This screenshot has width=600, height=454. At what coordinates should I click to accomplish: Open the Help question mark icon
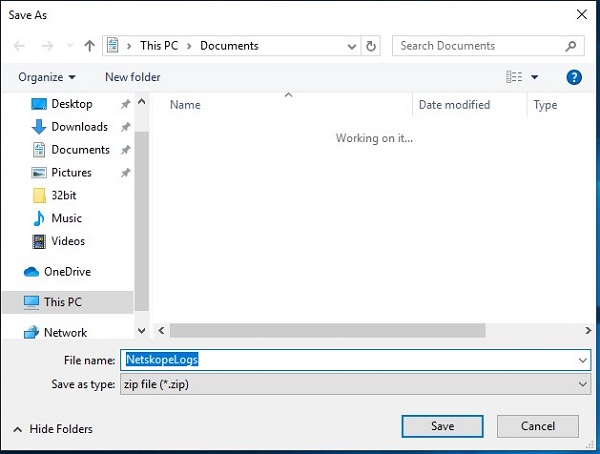pyautogui.click(x=574, y=77)
